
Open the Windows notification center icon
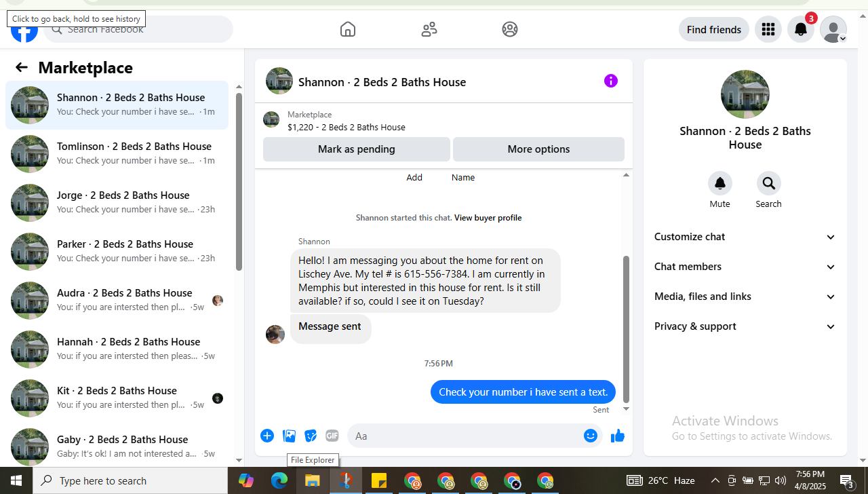click(x=848, y=480)
